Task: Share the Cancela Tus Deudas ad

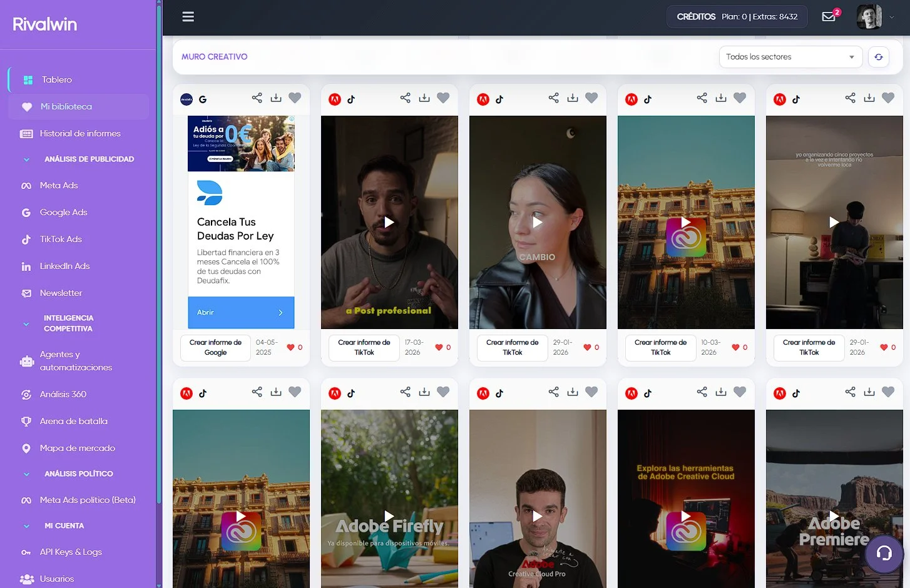Action: 257,98
